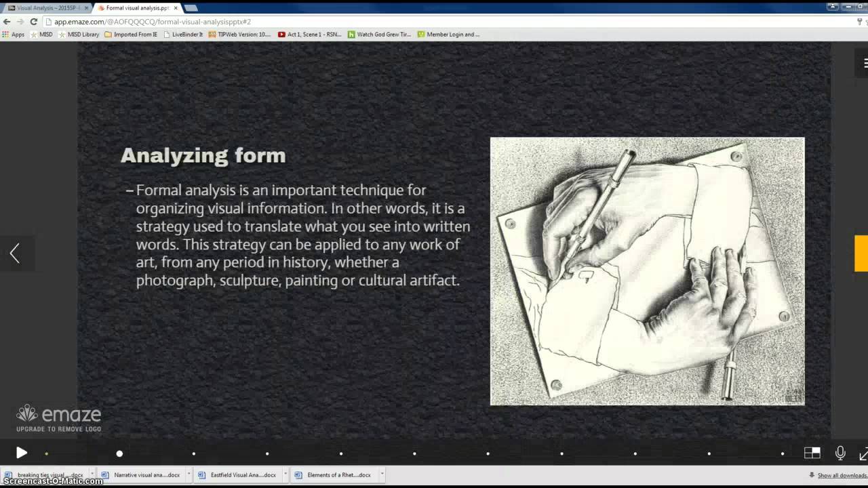The width and height of the screenshot is (868, 488).
Task: Open the TIPWeb Version bookmark
Action: 240,35
